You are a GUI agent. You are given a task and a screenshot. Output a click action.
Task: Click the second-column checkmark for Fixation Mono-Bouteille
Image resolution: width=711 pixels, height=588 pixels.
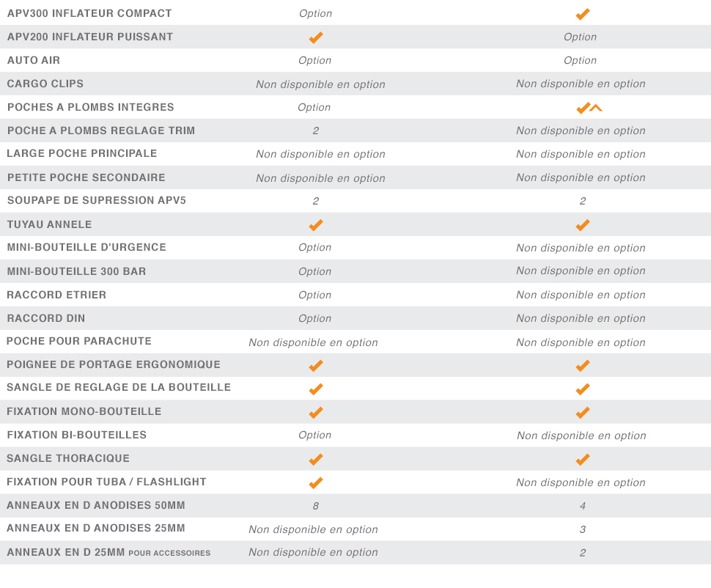(x=583, y=413)
